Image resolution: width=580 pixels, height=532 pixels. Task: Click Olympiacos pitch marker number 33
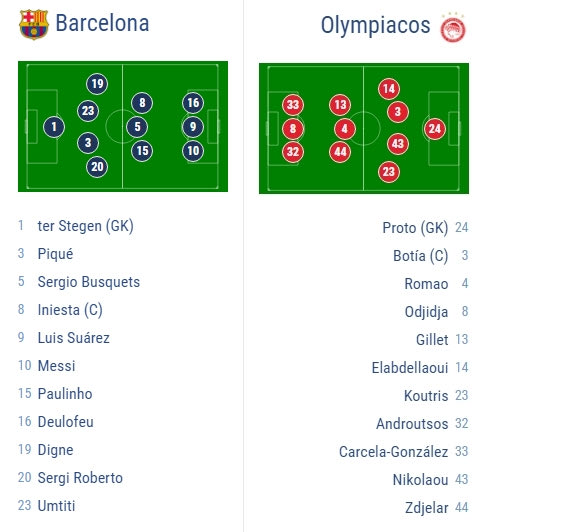click(293, 105)
